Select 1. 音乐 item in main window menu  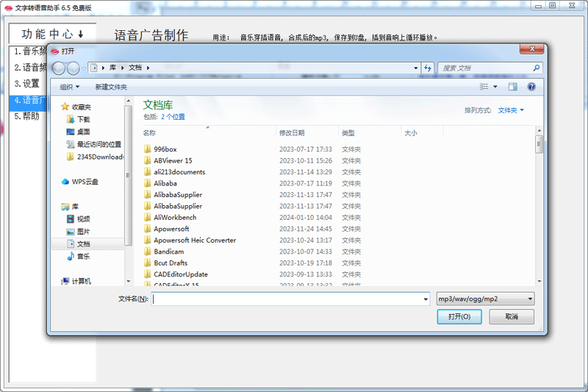[30, 51]
